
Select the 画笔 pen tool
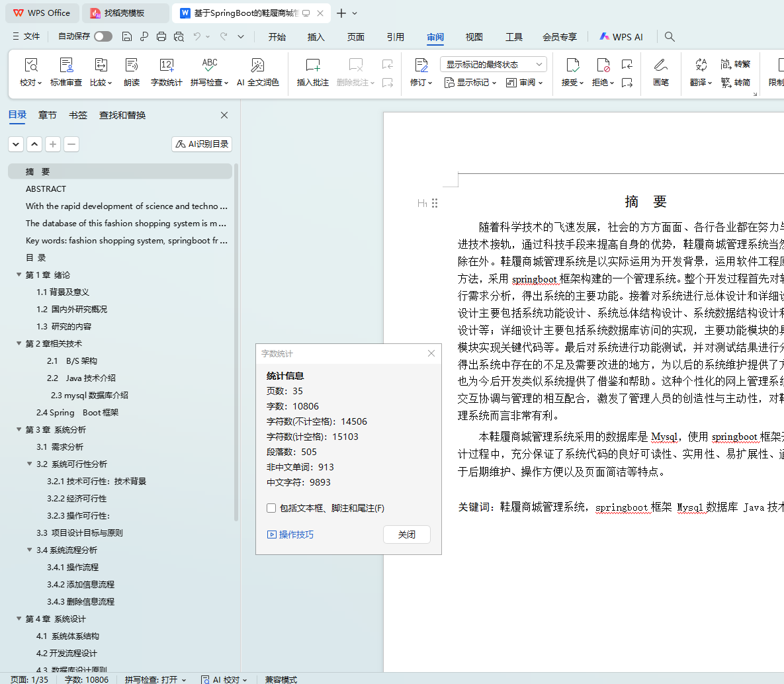click(660, 65)
